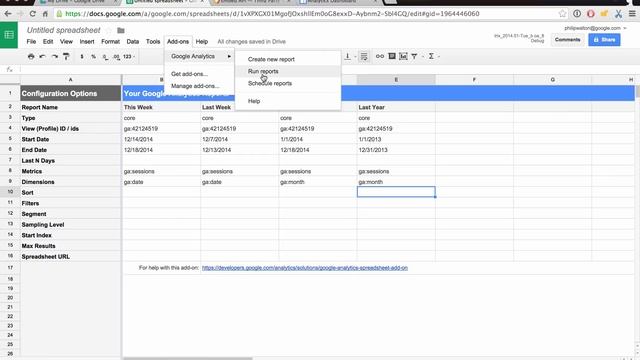Click the Insert chart icon
The image size is (640, 360).
pyautogui.click(x=403, y=56)
